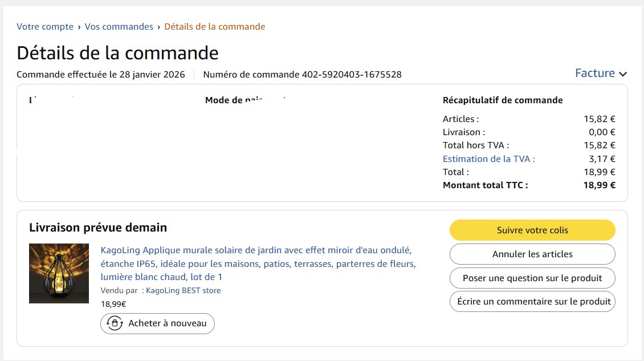Click the orange Détails de la commande breadcrumb

pyautogui.click(x=215, y=27)
